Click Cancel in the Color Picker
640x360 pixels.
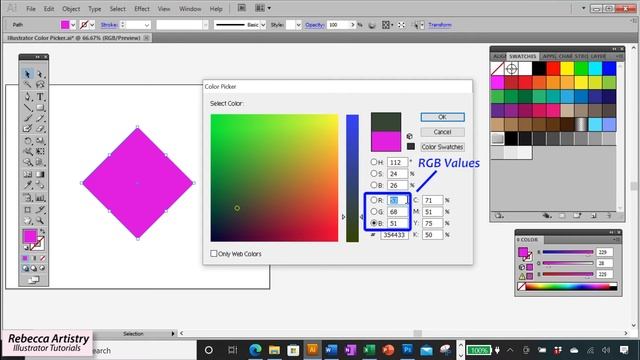(442, 132)
